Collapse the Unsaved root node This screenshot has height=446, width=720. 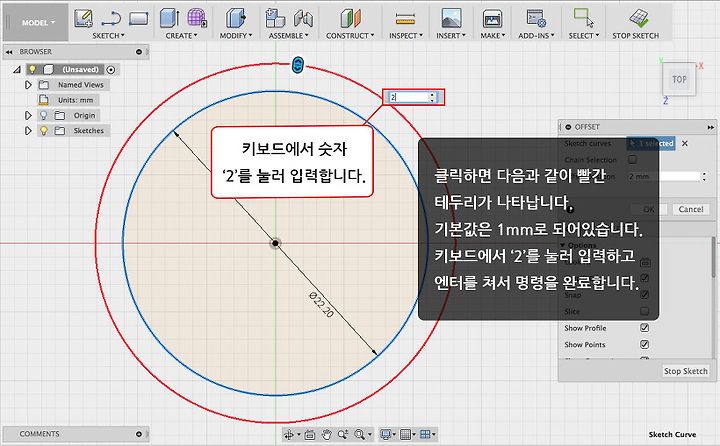click(x=17, y=70)
